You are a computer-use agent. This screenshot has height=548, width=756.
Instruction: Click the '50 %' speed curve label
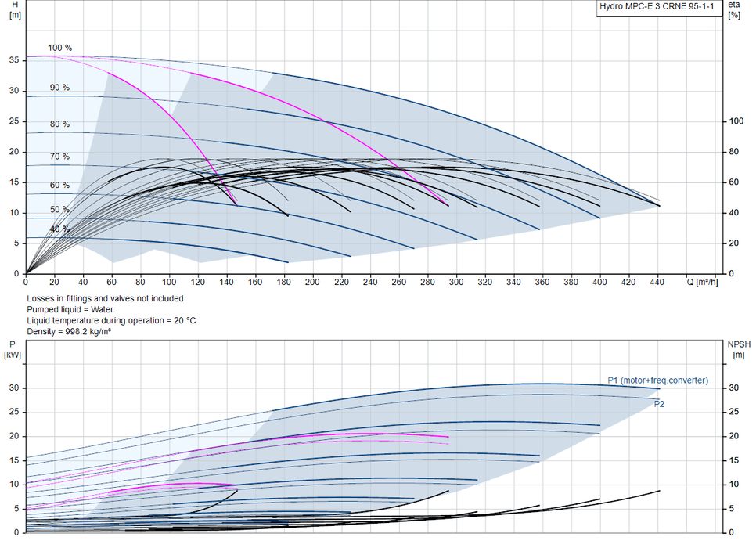coord(59,209)
